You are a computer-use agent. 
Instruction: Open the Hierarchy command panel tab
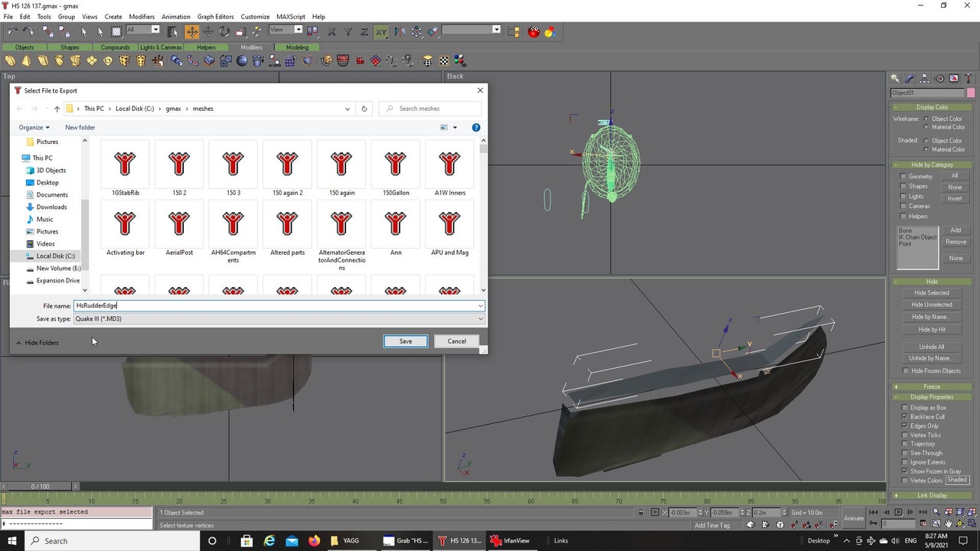click(x=925, y=79)
